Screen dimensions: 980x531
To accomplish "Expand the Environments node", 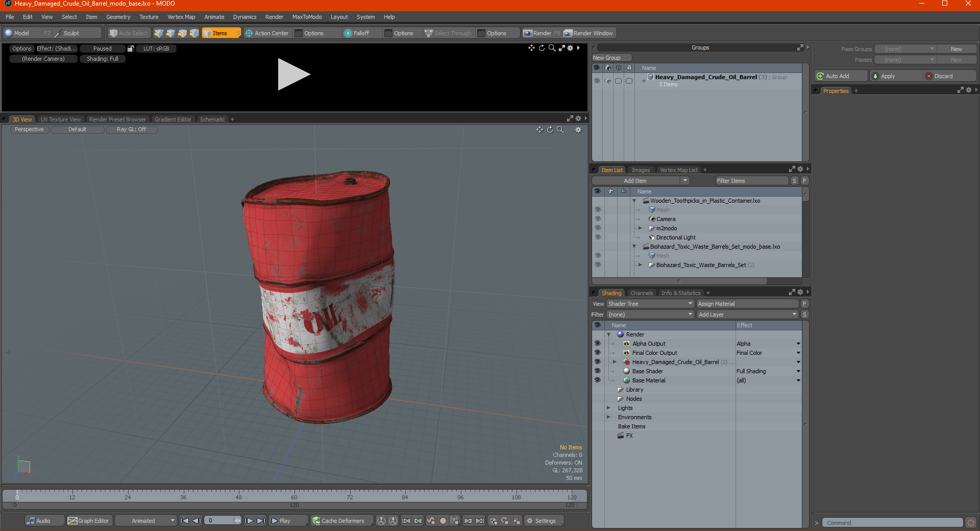I will (608, 417).
